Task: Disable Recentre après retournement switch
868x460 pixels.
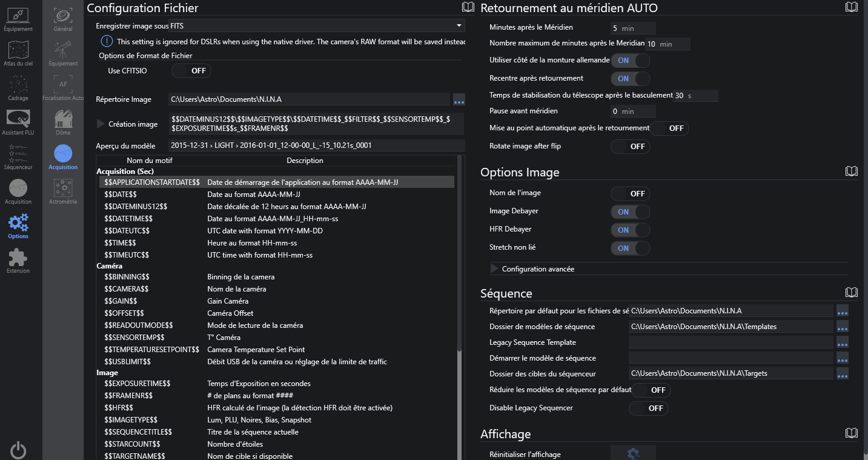Action: (x=630, y=79)
